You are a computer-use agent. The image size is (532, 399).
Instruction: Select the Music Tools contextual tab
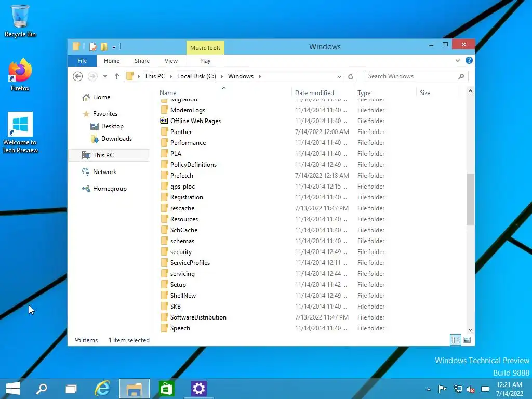point(205,48)
